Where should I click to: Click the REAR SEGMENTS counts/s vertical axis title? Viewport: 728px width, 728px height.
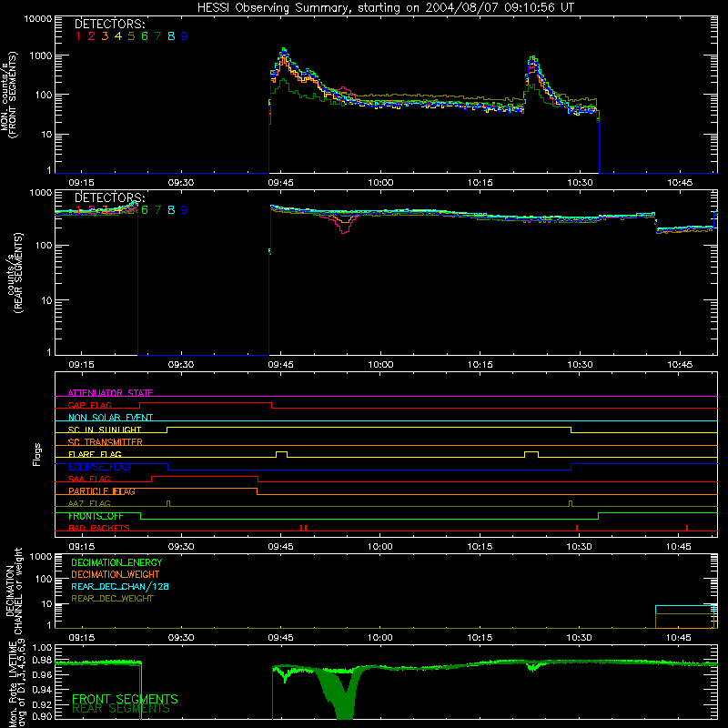(x=14, y=273)
